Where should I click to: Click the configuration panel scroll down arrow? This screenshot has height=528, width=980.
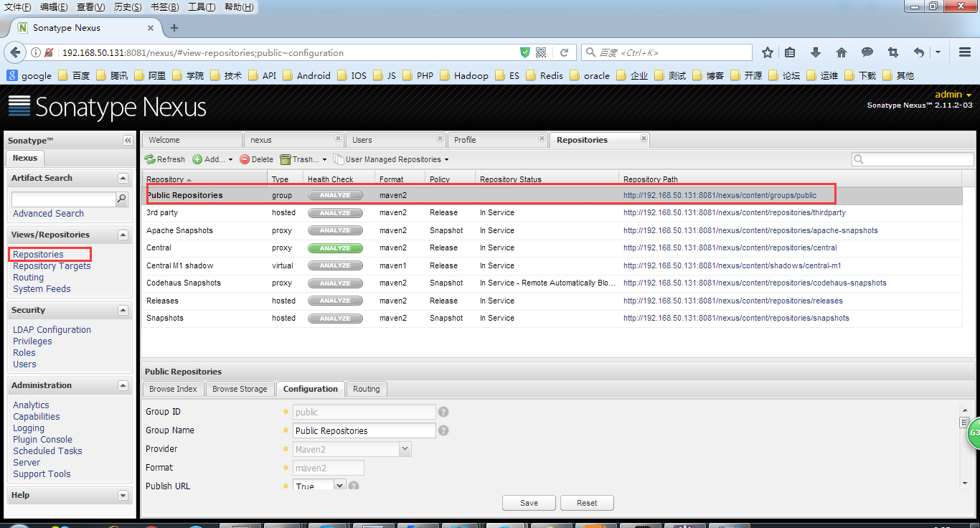pos(965,483)
